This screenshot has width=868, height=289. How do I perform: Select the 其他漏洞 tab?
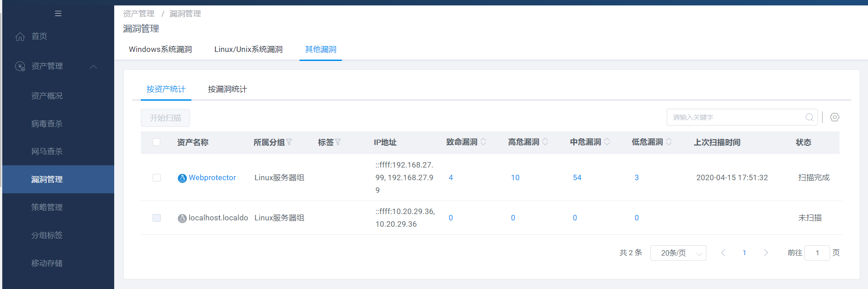click(320, 49)
